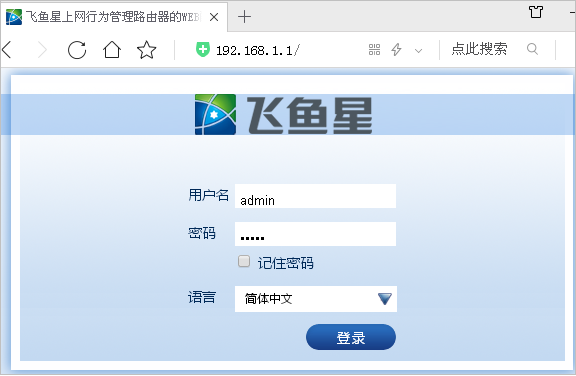This screenshot has height=376, width=576.
Task: Click the 记住密码 label text
Action: point(285,263)
